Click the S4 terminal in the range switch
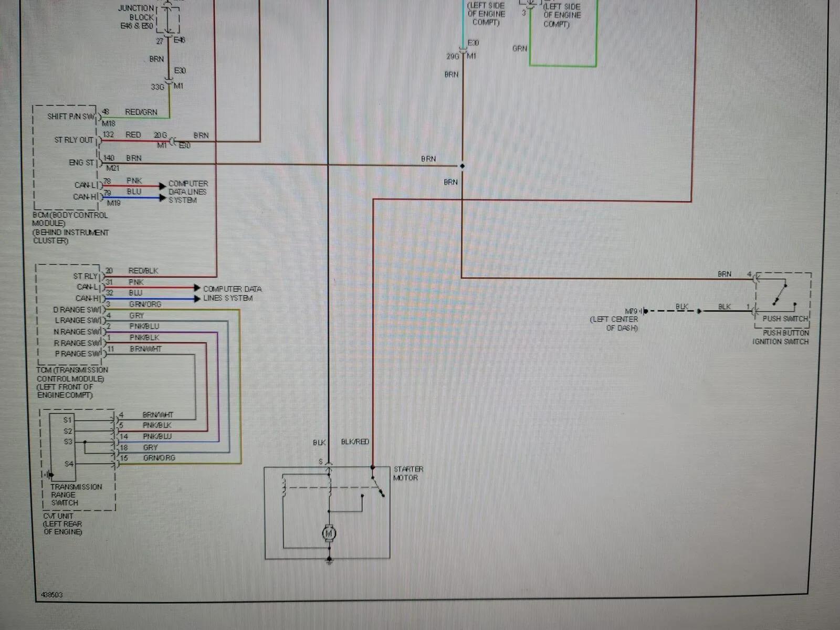840x630 pixels. tap(69, 464)
